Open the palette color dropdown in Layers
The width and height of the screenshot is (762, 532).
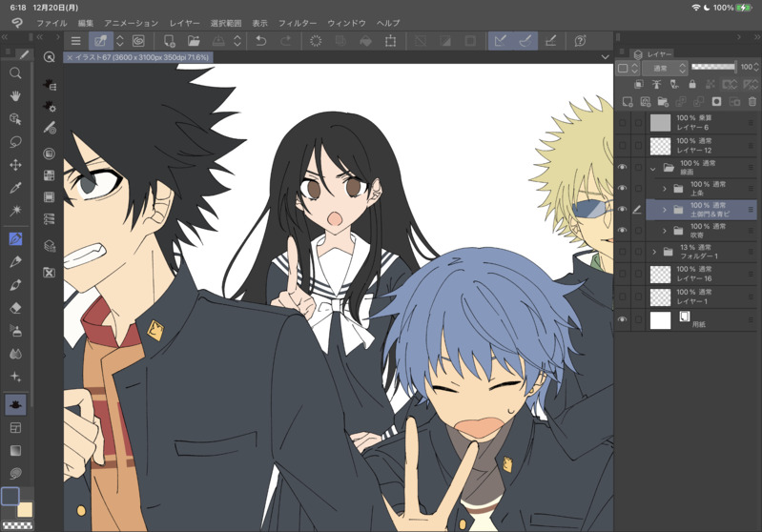(x=628, y=68)
